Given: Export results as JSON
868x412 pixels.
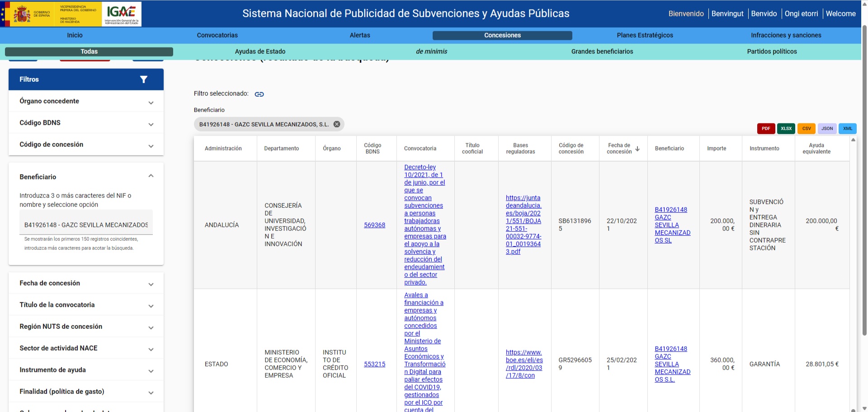Looking at the screenshot, I should (827, 129).
